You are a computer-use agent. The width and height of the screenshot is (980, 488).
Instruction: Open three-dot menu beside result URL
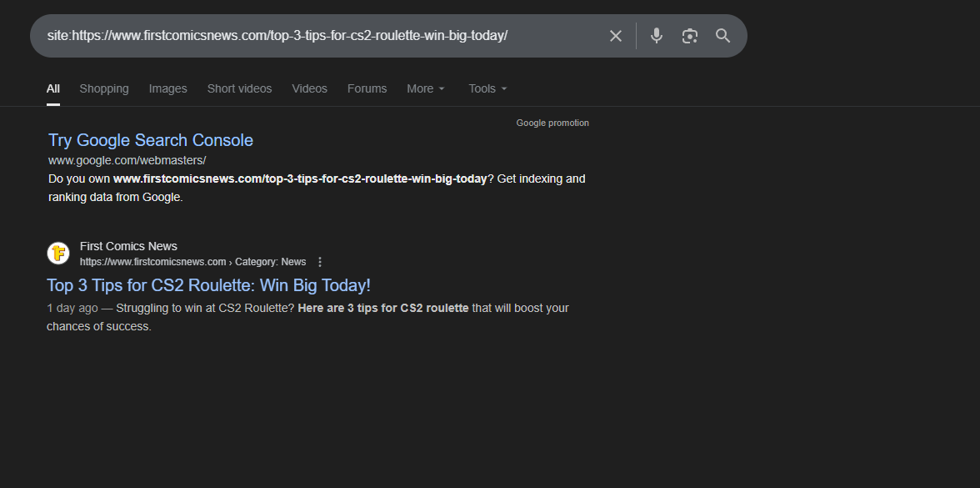[320, 262]
